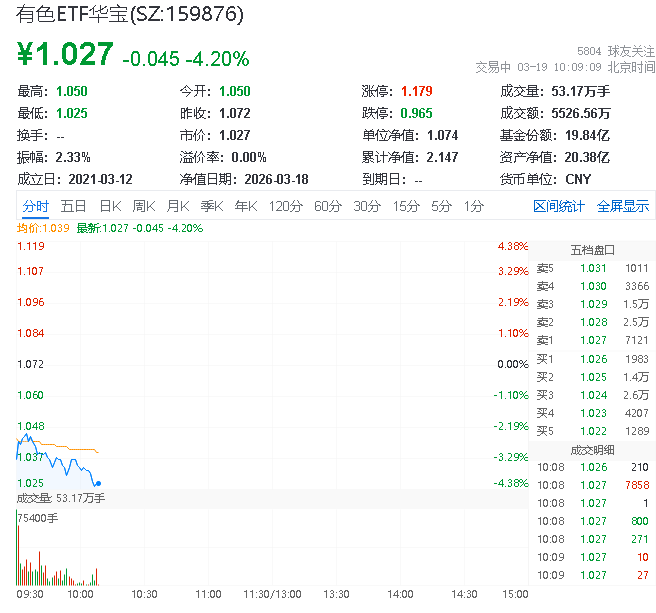Open the 年K chart tab
The width and height of the screenshot is (656, 613).
[x=246, y=206]
